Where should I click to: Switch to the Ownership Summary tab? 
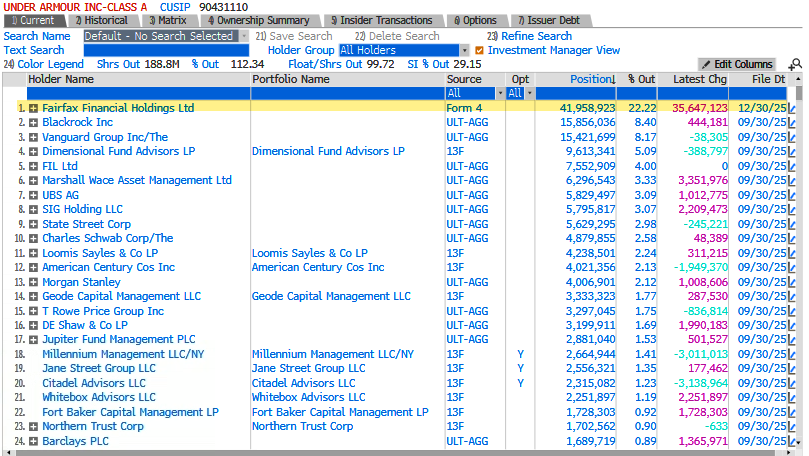[x=260, y=20]
